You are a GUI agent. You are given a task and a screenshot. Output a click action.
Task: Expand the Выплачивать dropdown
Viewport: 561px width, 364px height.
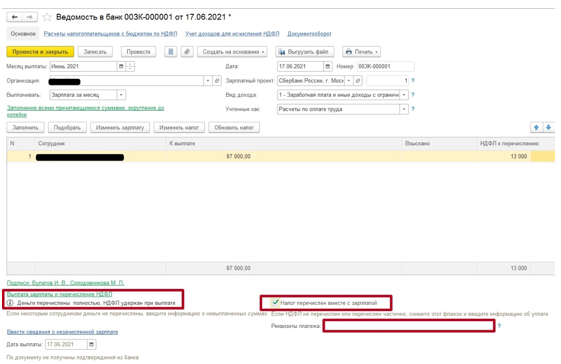[121, 95]
